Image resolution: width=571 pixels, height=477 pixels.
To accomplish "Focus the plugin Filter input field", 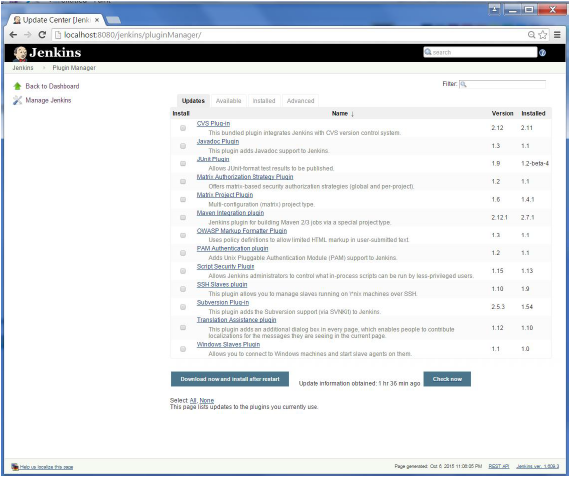I will point(502,84).
